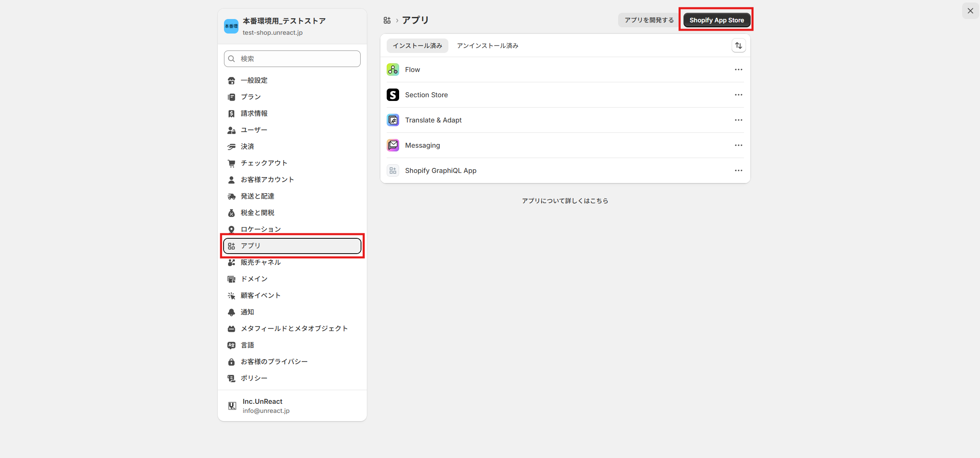Select the Messaging app icon
This screenshot has height=458, width=980.
click(392, 145)
